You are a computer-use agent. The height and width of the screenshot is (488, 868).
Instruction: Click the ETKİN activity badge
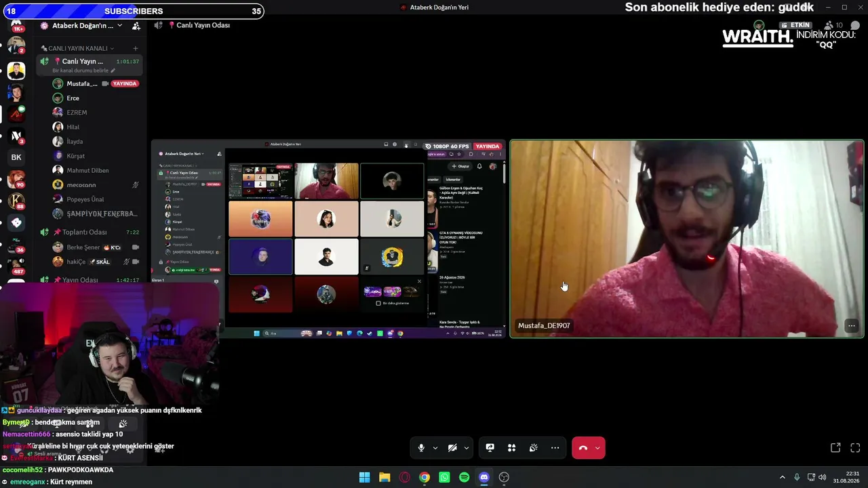[796, 25]
